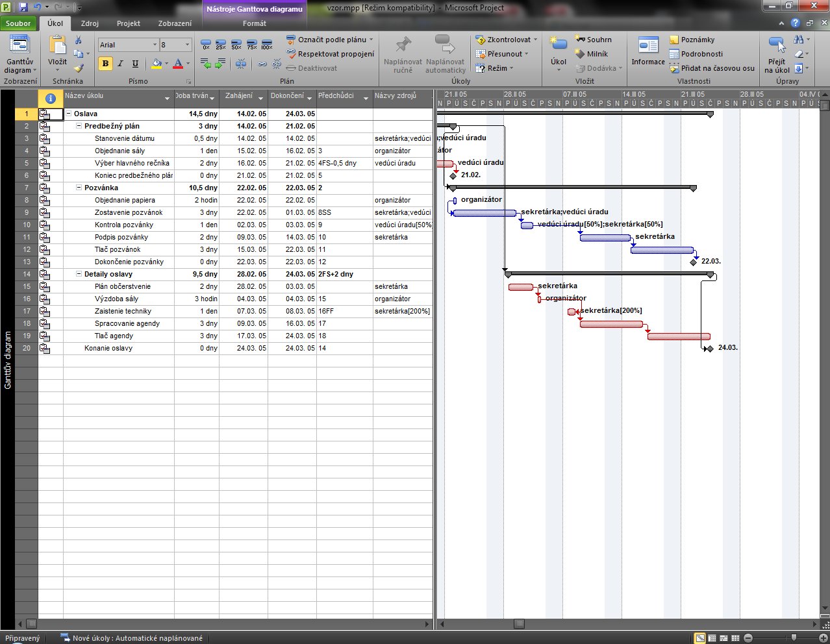Click the info indicator column header icon
The height and width of the screenshot is (644, 830).
pyautogui.click(x=51, y=99)
